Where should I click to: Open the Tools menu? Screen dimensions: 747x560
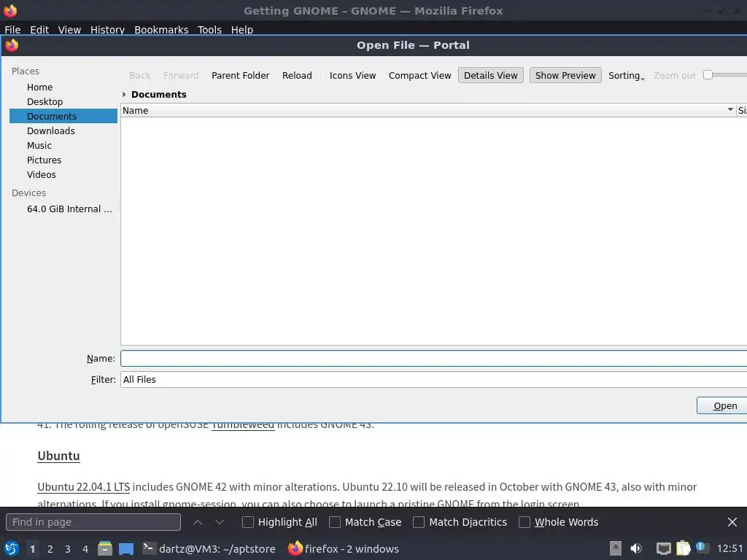[209, 29]
